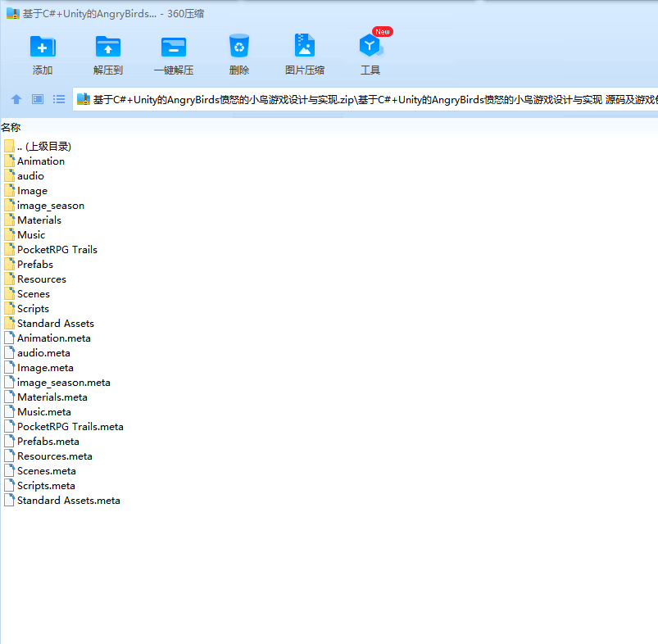Click the archive icon in address bar

tap(84, 99)
